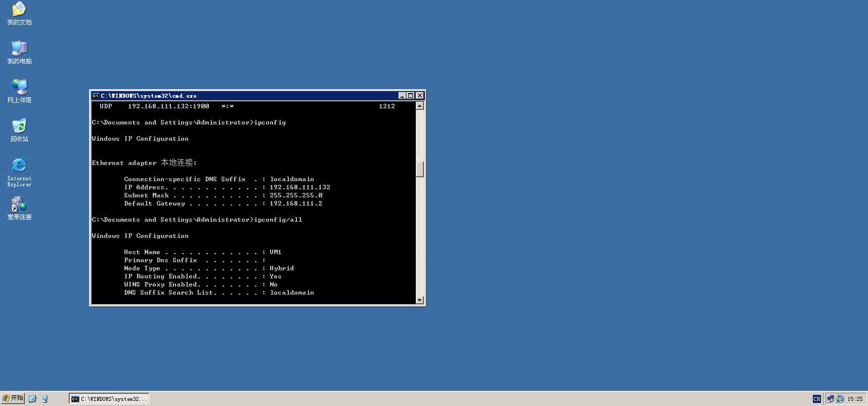The height and width of the screenshot is (406, 868).
Task: Select the 网上邻居 desktop icon
Action: point(19,92)
